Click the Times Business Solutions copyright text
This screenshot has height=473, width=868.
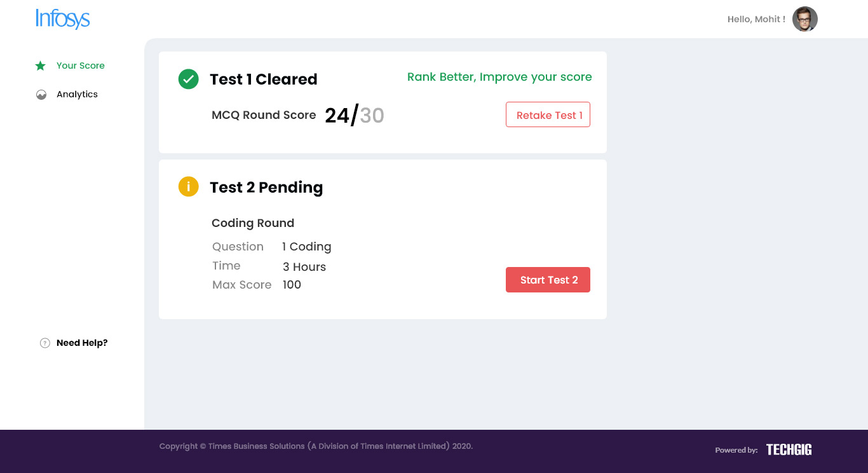pos(316,446)
